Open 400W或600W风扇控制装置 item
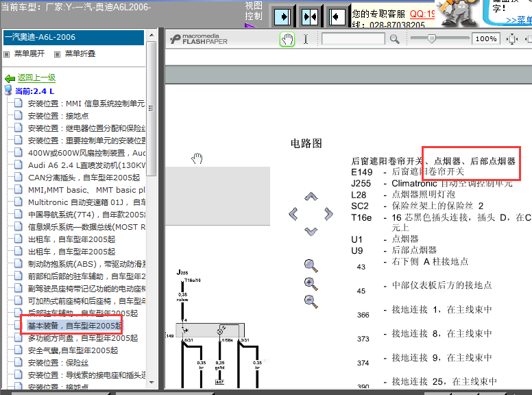Screen dimensions: 532x395 click(x=86, y=153)
